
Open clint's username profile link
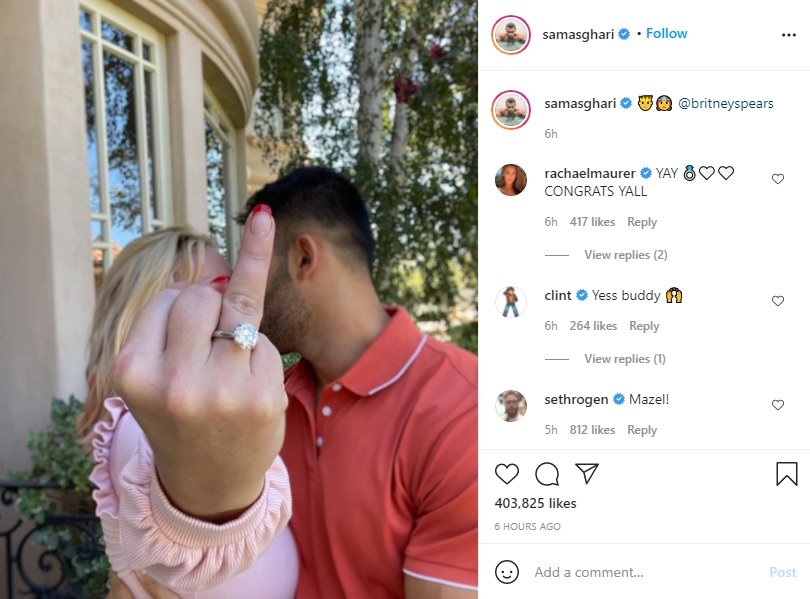[557, 295]
